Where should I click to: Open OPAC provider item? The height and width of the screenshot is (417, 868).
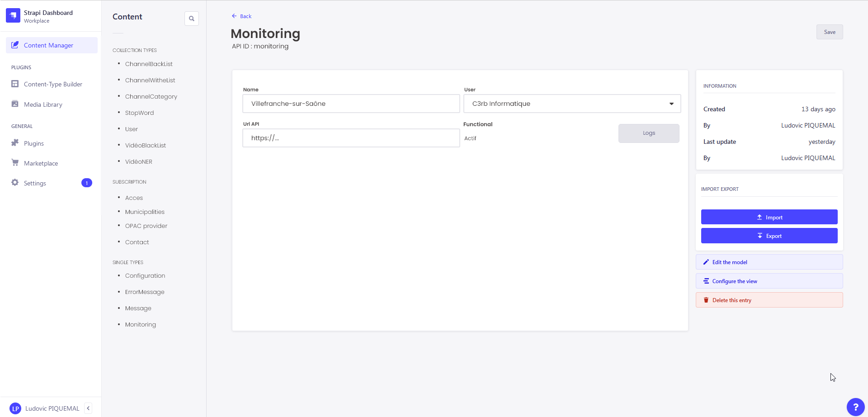pyautogui.click(x=146, y=226)
